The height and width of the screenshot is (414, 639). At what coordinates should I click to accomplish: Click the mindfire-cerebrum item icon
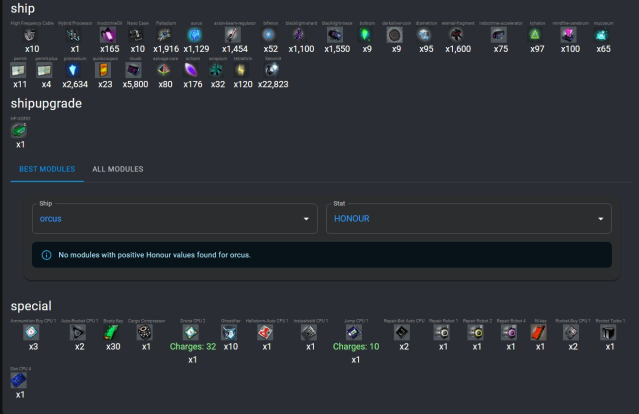point(568,34)
